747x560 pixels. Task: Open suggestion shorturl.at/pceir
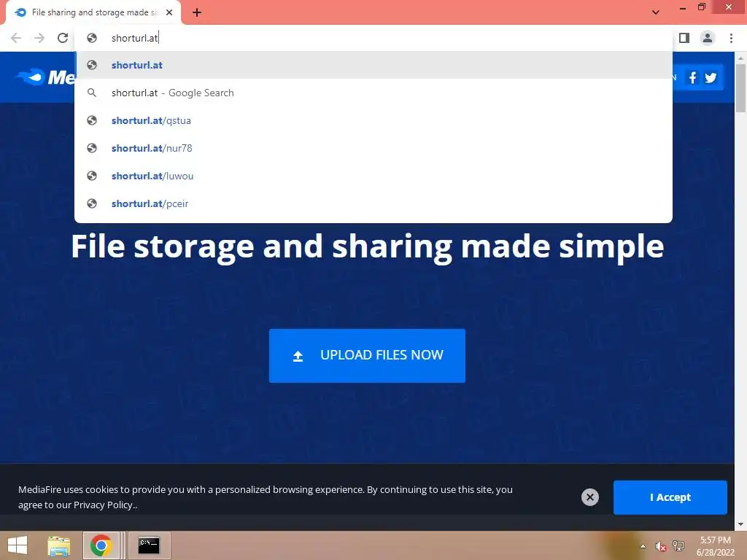tap(373, 203)
